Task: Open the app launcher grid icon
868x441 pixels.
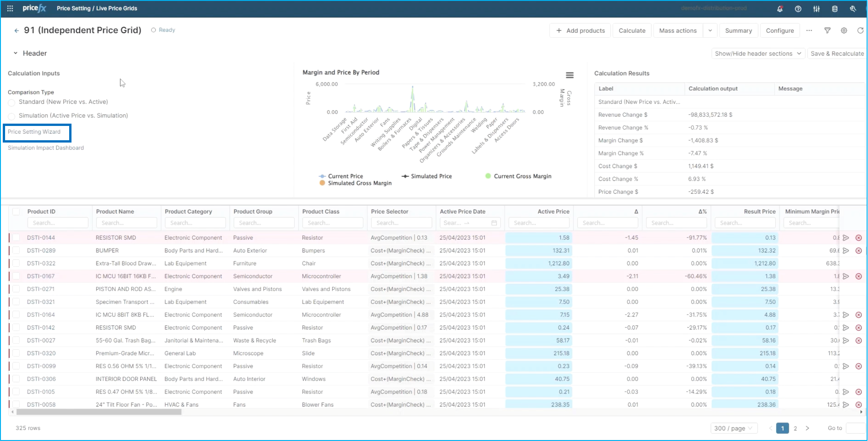Action: [x=10, y=8]
